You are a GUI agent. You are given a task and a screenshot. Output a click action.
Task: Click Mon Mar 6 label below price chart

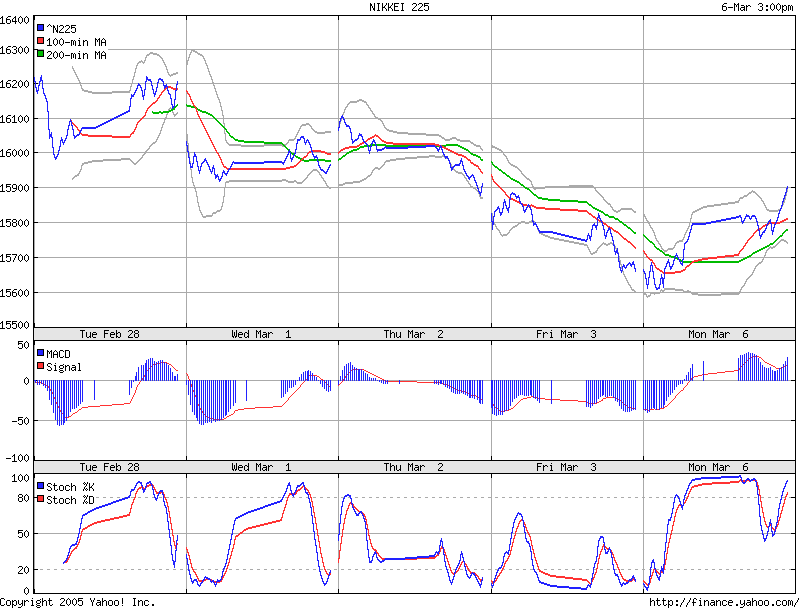click(x=718, y=334)
